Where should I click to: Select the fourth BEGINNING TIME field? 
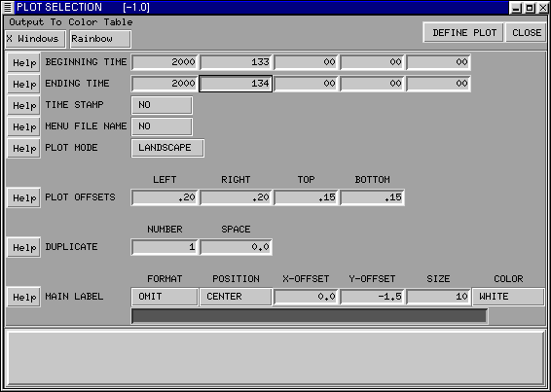click(372, 62)
